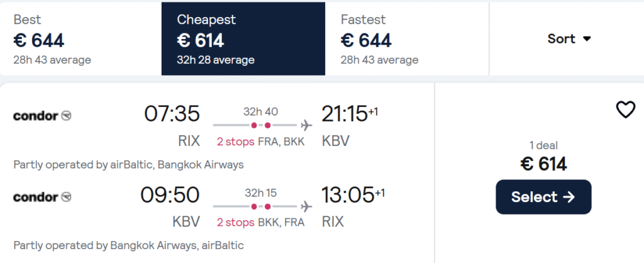Click the outbound "2 stops" label

coord(236,142)
